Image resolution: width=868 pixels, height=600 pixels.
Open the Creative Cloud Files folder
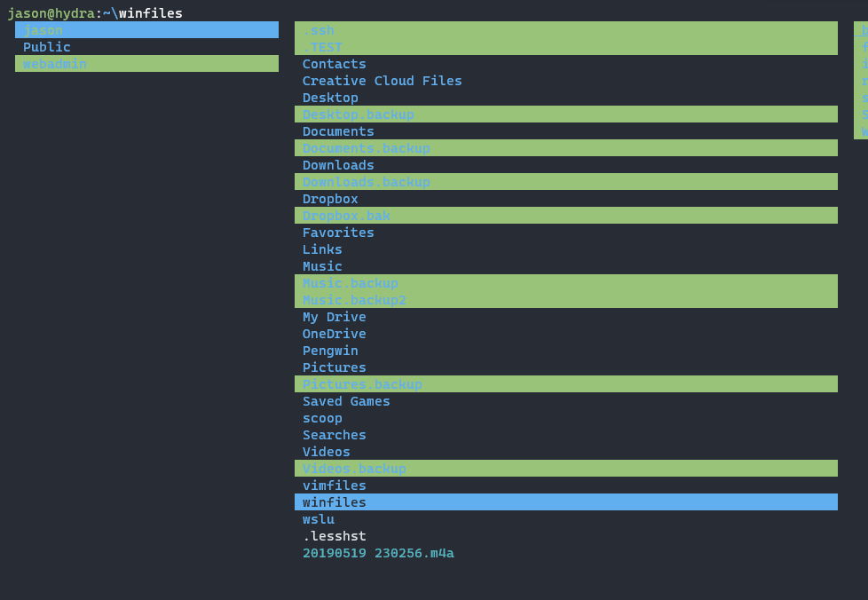pyautogui.click(x=382, y=81)
